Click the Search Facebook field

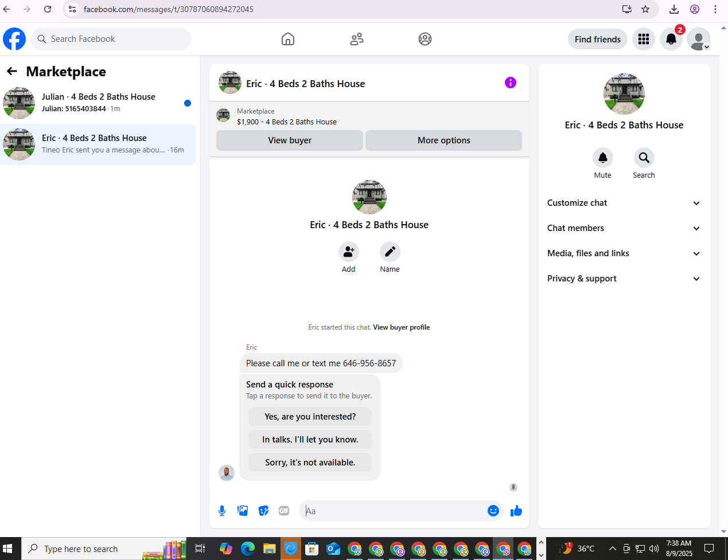tap(111, 39)
